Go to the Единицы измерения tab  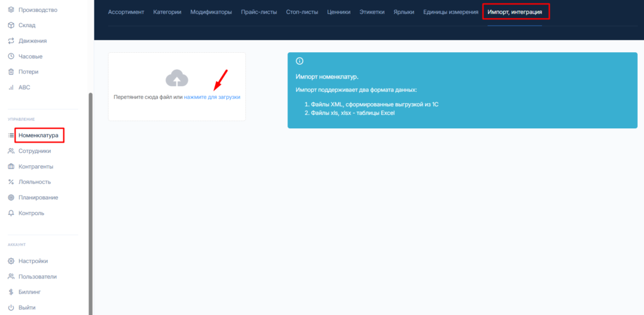point(450,12)
